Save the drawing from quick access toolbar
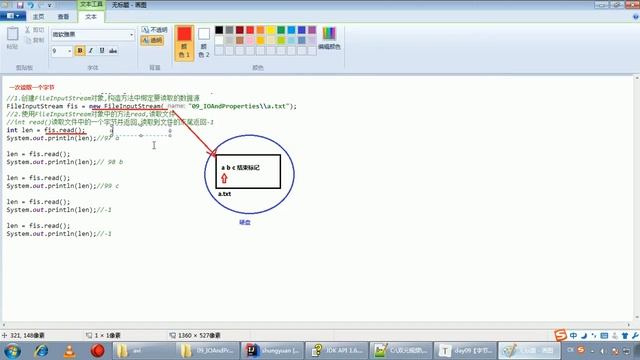 pos(20,5)
